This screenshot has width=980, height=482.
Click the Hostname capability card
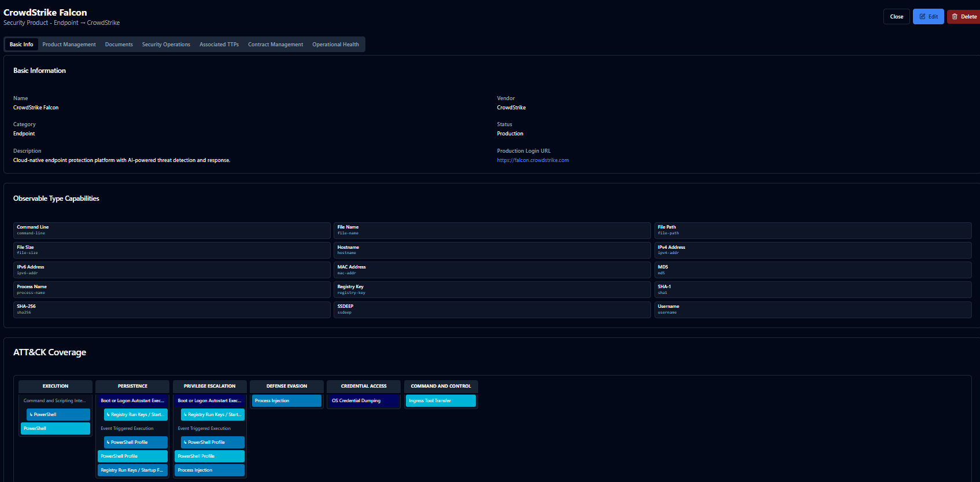pos(492,250)
